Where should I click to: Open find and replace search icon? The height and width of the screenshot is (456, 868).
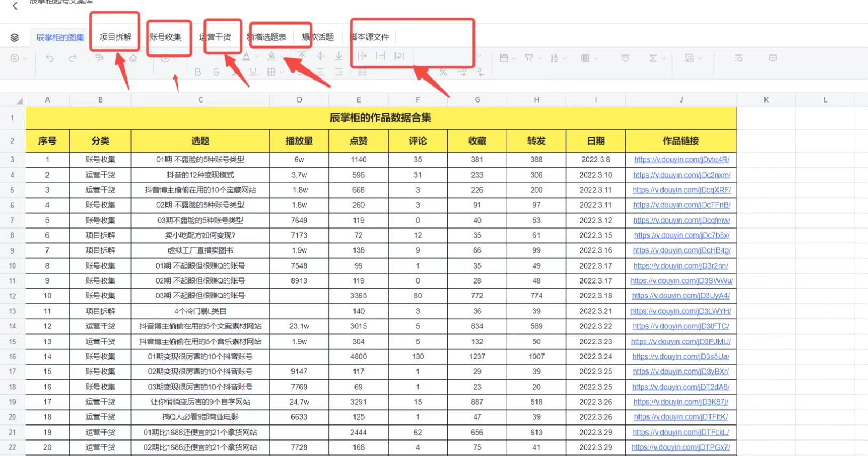[738, 58]
